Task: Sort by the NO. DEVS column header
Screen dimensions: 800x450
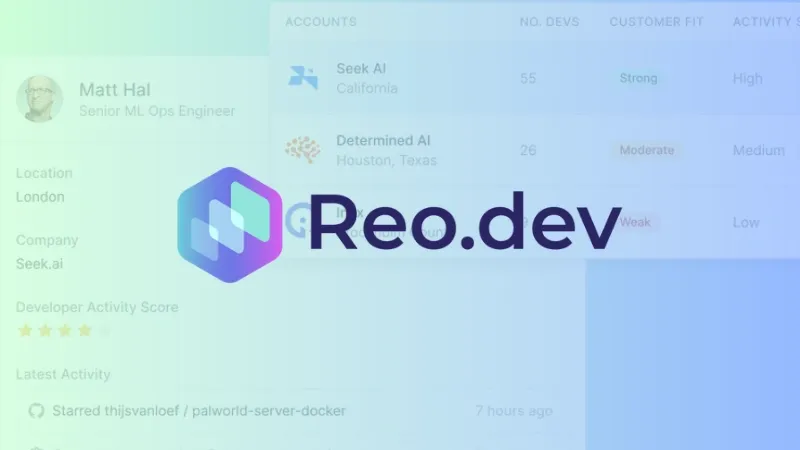Action: 549,22
